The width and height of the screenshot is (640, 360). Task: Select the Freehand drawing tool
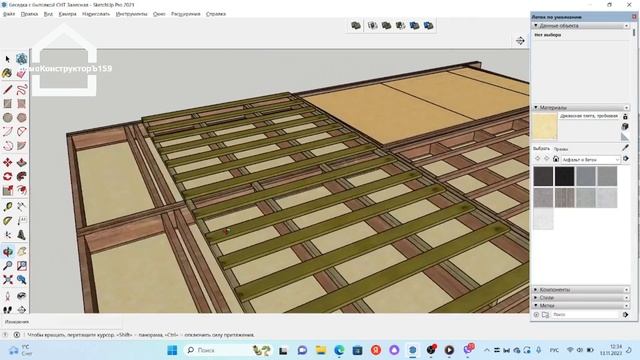(22, 89)
